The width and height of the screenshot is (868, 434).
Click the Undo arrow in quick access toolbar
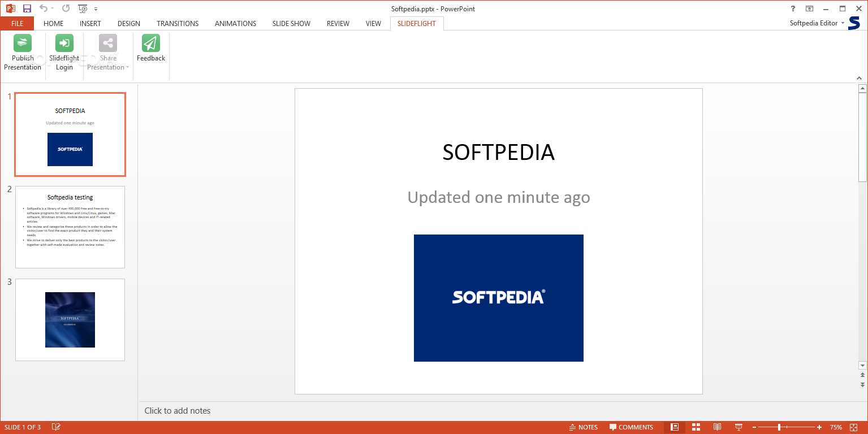coord(44,8)
